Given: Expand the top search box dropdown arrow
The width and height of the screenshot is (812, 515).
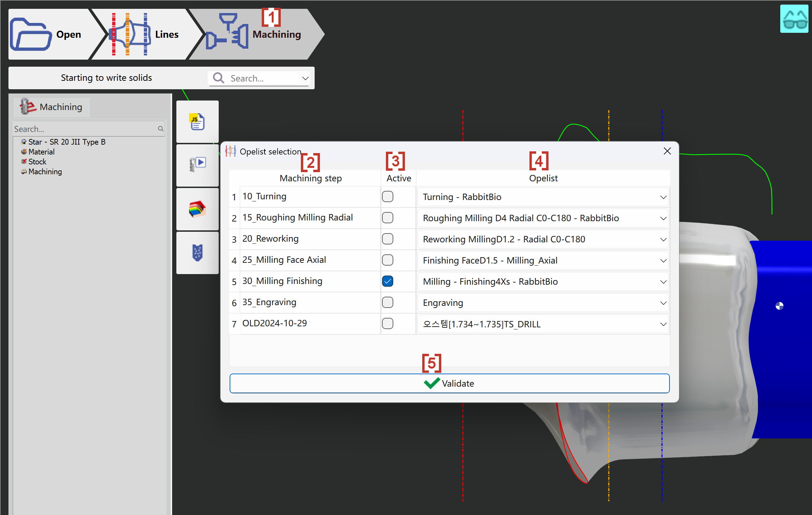Looking at the screenshot, I should [305, 78].
